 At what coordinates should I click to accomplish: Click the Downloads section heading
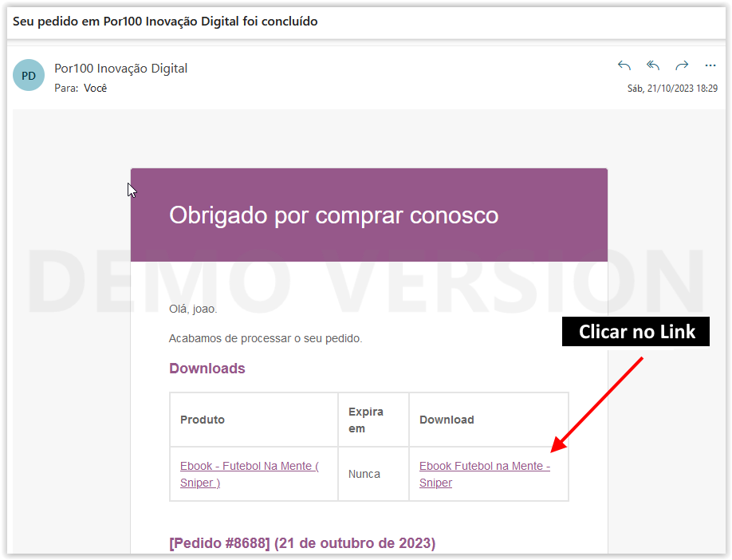[x=207, y=369]
